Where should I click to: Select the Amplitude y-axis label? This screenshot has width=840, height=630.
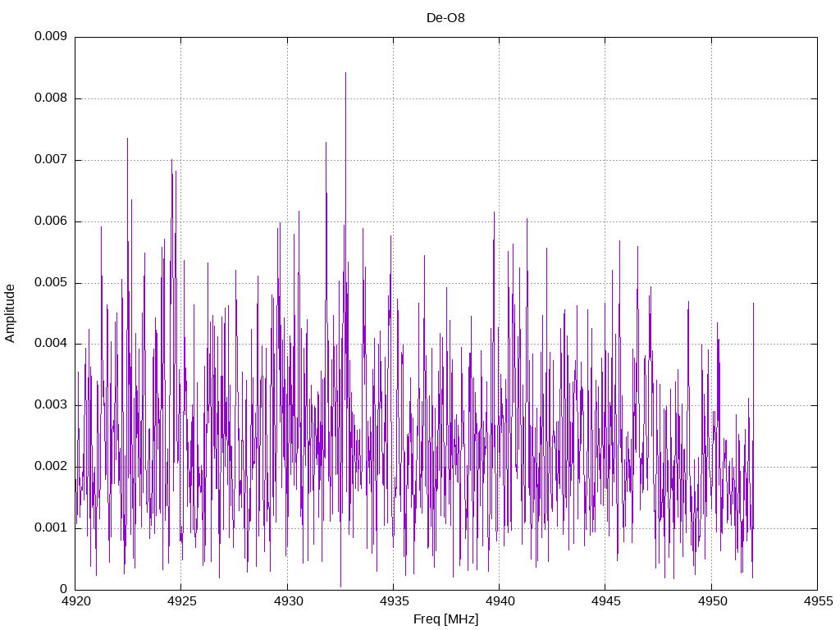(x=10, y=313)
